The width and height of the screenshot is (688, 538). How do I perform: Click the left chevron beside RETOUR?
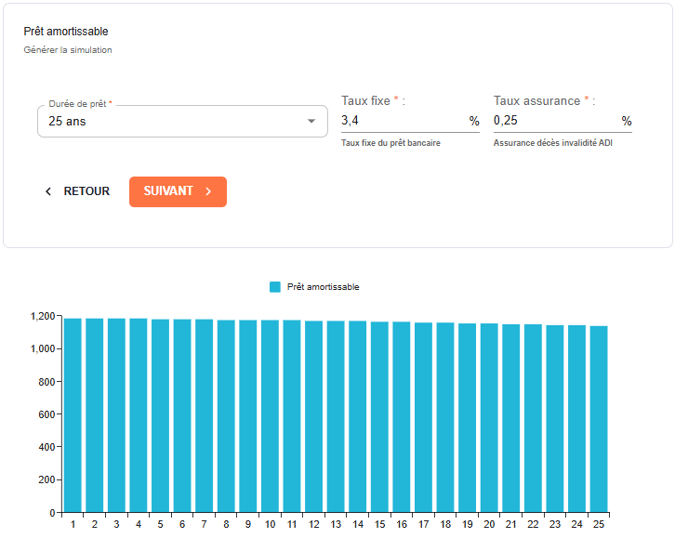48,192
